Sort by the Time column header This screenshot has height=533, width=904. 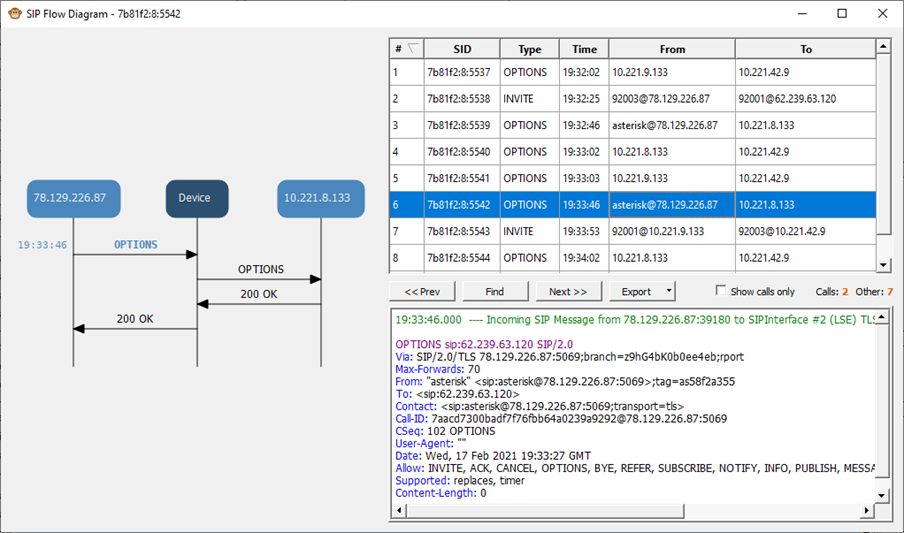click(584, 49)
